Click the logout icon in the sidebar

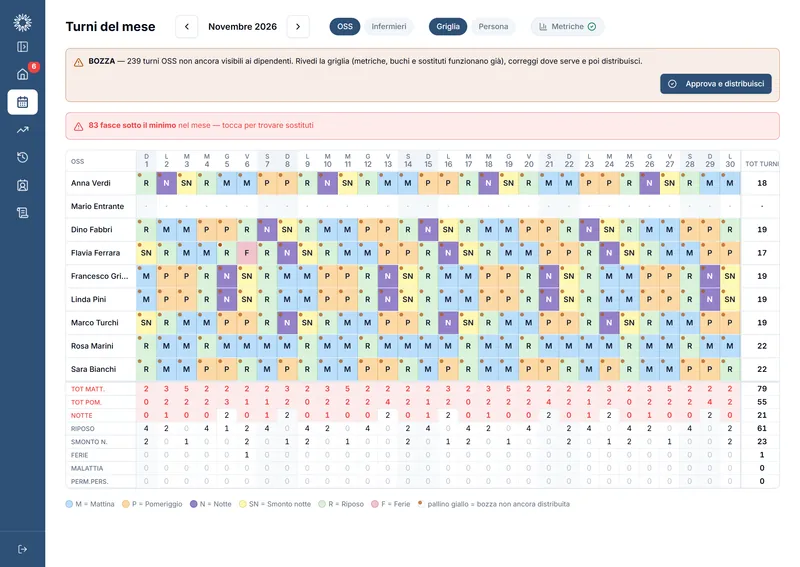click(x=22, y=549)
